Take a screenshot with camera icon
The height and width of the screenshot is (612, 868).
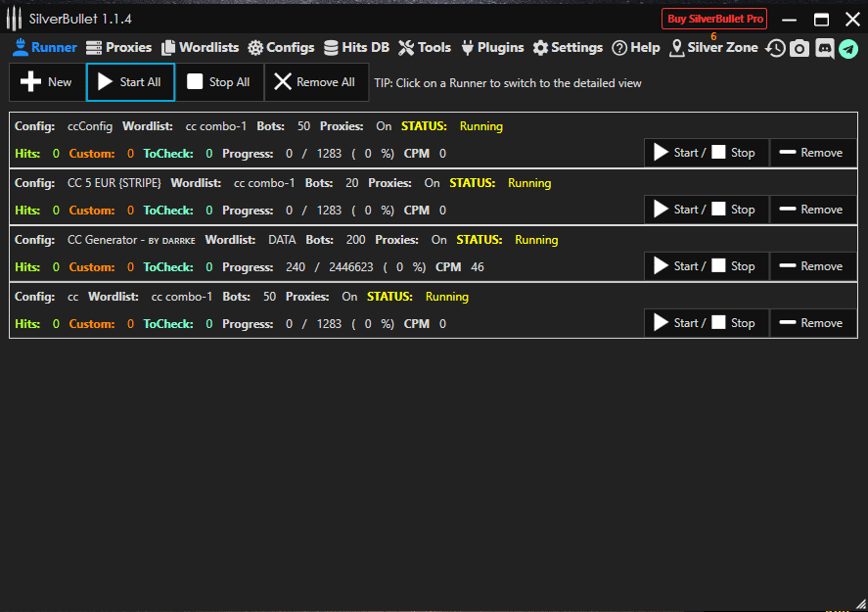799,48
